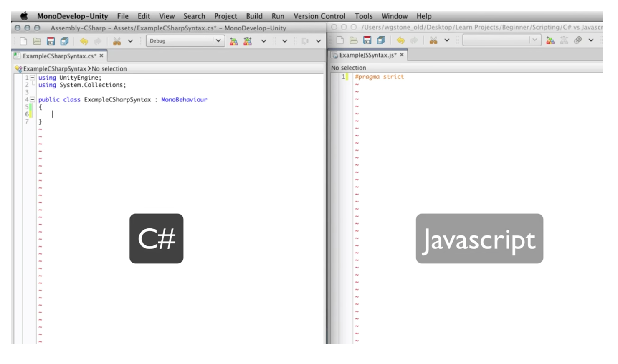Screen dimensions: 618x364
Task: Open a file in the ExampleJSSyntax window
Action: (x=354, y=40)
